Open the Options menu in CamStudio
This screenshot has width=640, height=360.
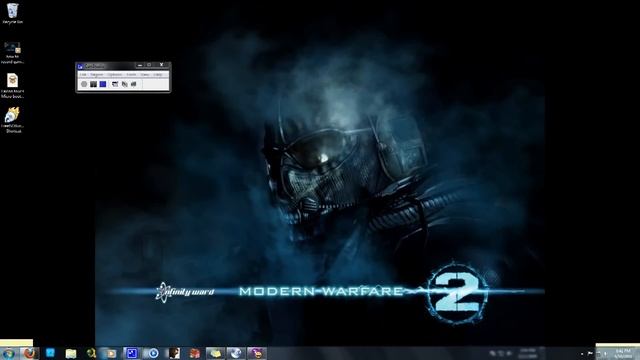tap(115, 75)
